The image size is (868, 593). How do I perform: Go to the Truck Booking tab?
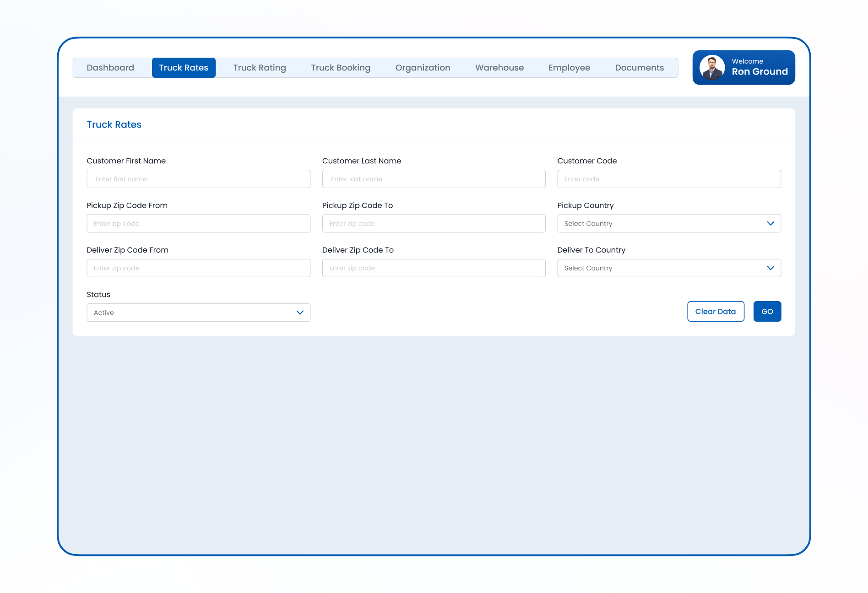(341, 68)
